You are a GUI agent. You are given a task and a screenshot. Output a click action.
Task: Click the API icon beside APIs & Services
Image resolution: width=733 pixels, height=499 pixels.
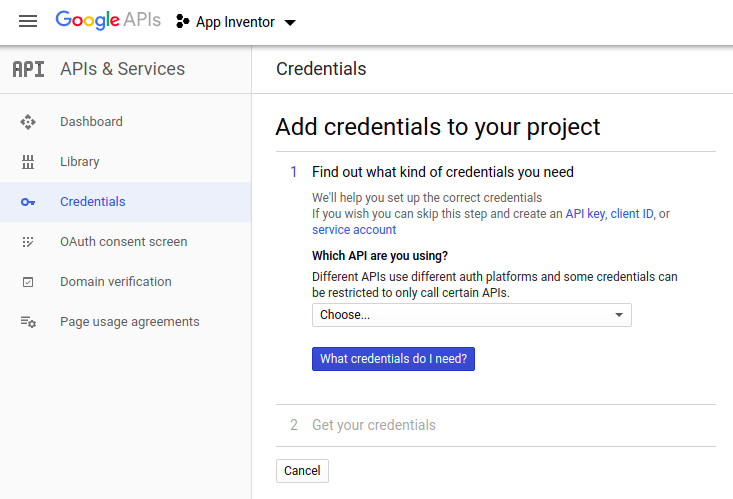click(28, 69)
